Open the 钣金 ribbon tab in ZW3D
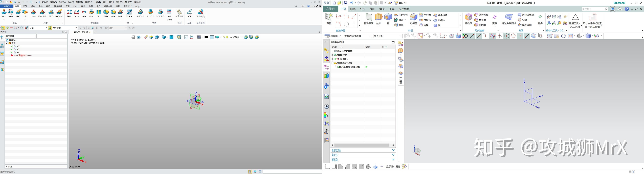644x174 pixels. point(33,7)
